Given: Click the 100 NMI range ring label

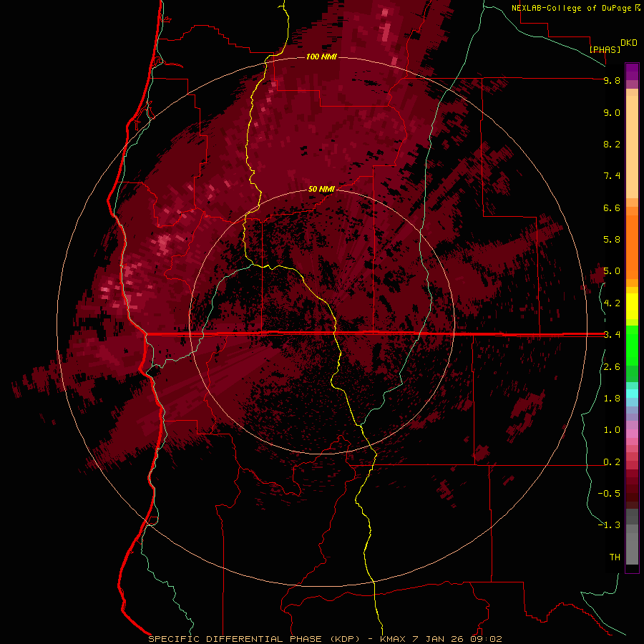Looking at the screenshot, I should coord(321,57).
